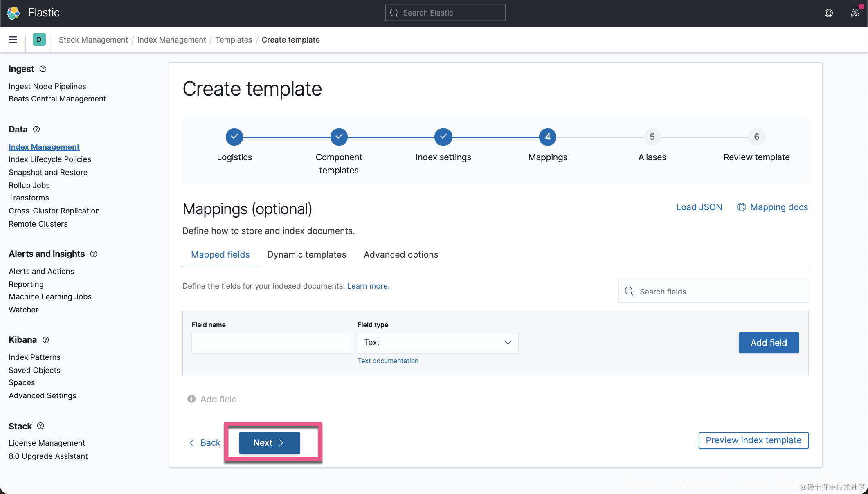Switch to Dynamic templates tab

point(306,254)
